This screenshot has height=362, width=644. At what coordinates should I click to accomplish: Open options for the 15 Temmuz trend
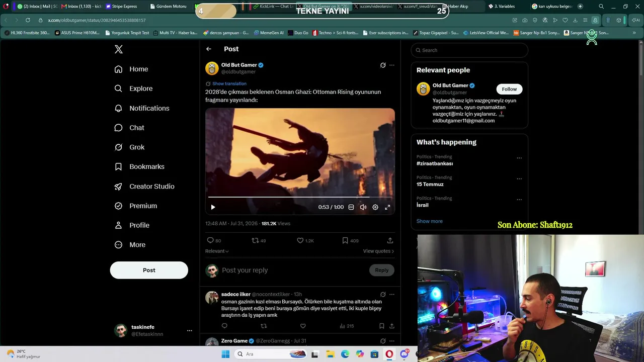[x=519, y=178]
